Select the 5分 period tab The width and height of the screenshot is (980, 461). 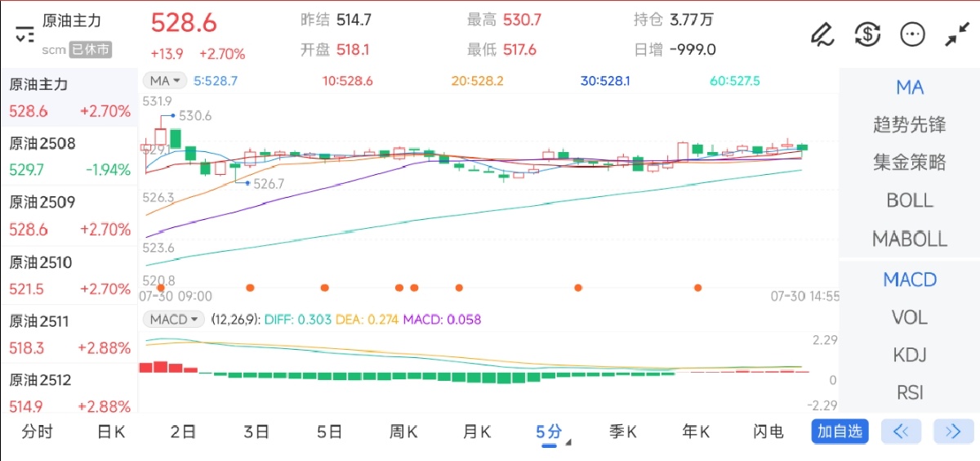pos(549,432)
